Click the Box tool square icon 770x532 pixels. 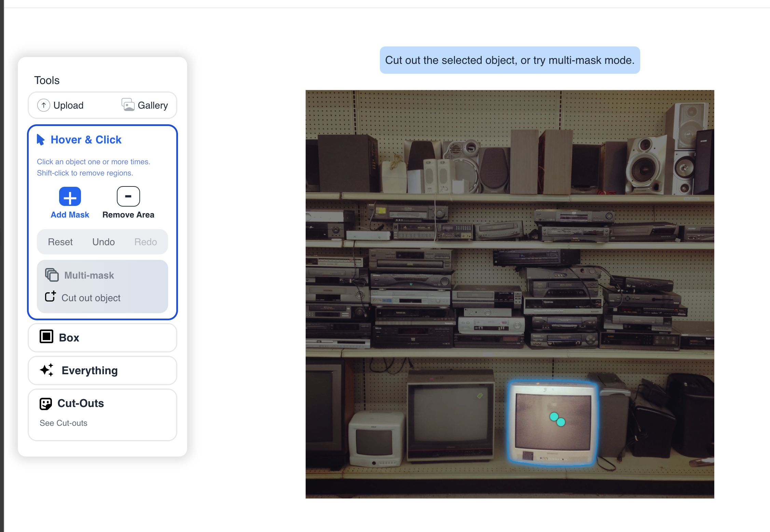(46, 337)
